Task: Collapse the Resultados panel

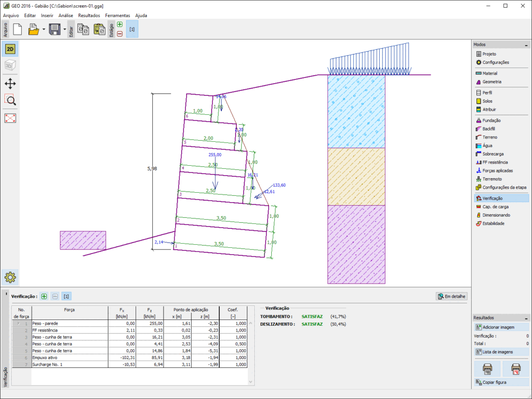Action: click(x=526, y=318)
